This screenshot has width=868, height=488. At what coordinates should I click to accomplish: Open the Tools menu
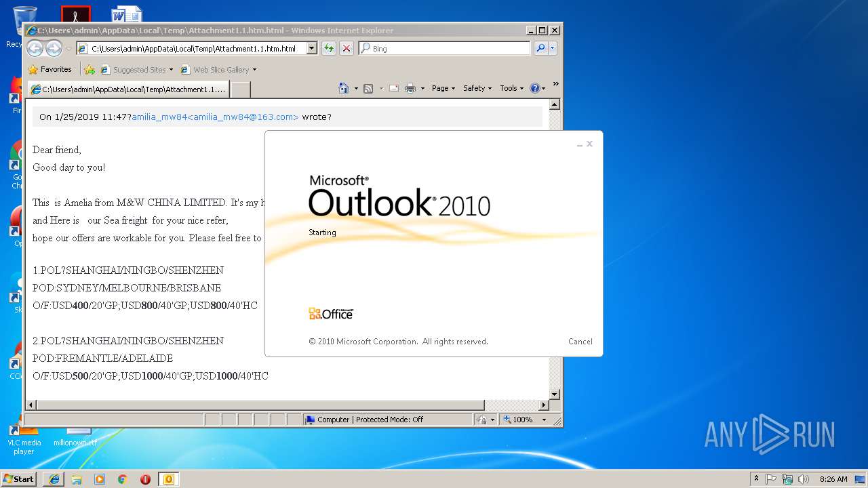click(511, 88)
